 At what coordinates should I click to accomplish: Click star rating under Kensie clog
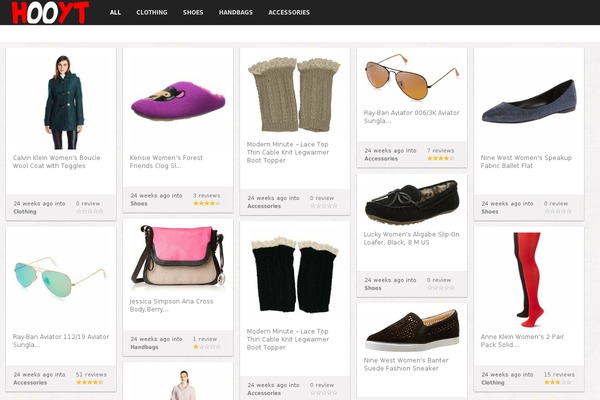[x=207, y=203]
